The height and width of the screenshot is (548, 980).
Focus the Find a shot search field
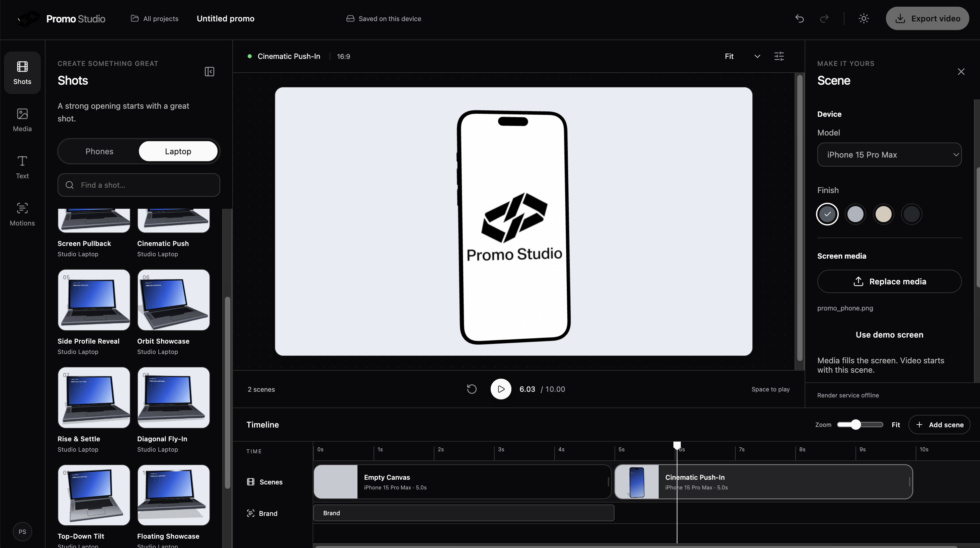point(139,185)
